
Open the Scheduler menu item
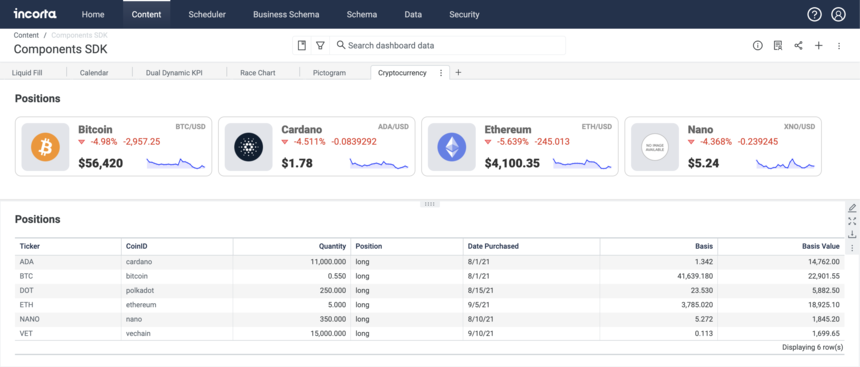207,15
